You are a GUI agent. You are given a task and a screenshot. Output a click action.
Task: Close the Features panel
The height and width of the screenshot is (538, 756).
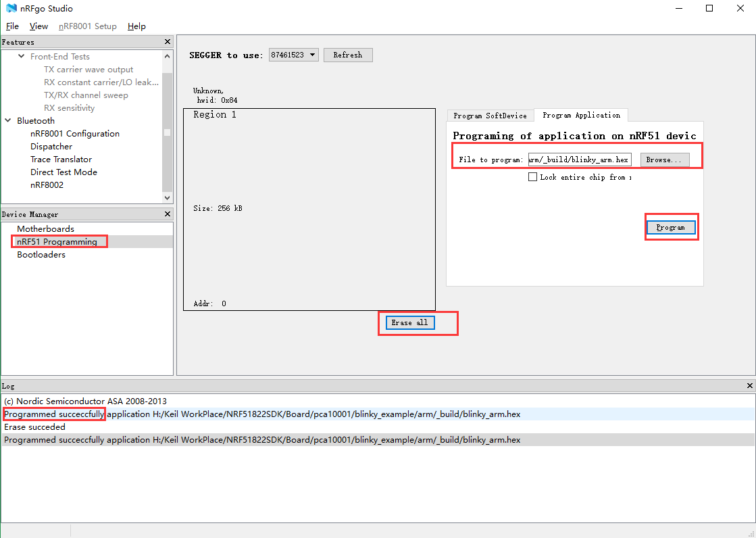[168, 42]
